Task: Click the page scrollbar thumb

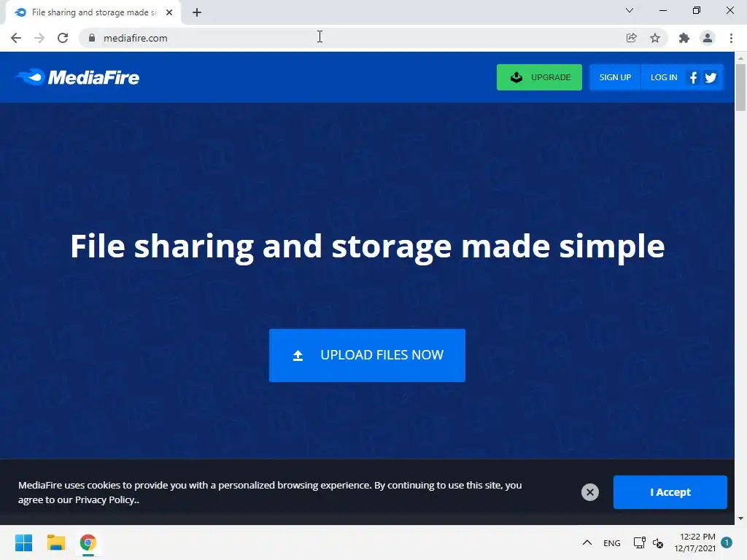Action: point(740,87)
